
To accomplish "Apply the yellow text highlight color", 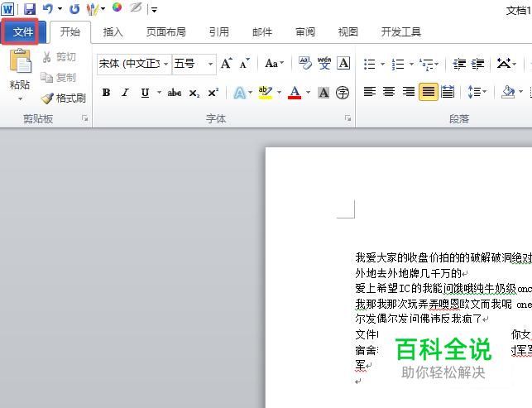I will pos(265,93).
